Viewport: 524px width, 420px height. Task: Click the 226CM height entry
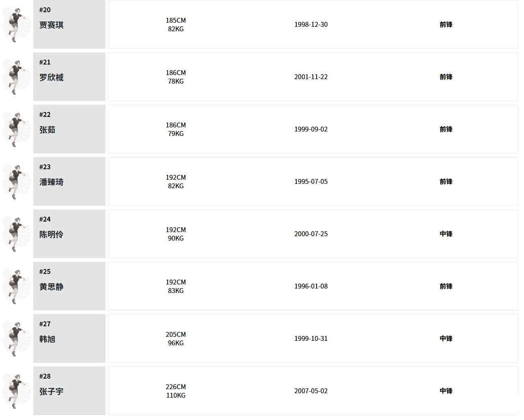(x=176, y=387)
